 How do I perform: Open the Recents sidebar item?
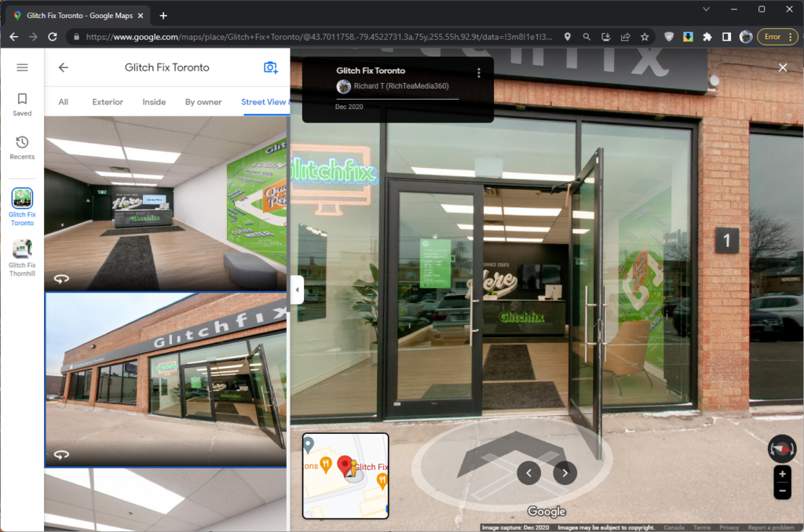[22, 148]
